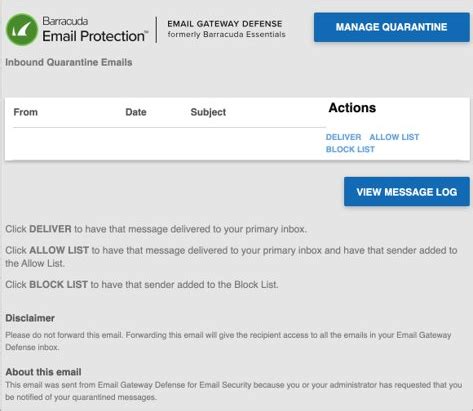Click the Inbound Quarantine Emails heading
This screenshot has width=473, height=411.
[69, 62]
